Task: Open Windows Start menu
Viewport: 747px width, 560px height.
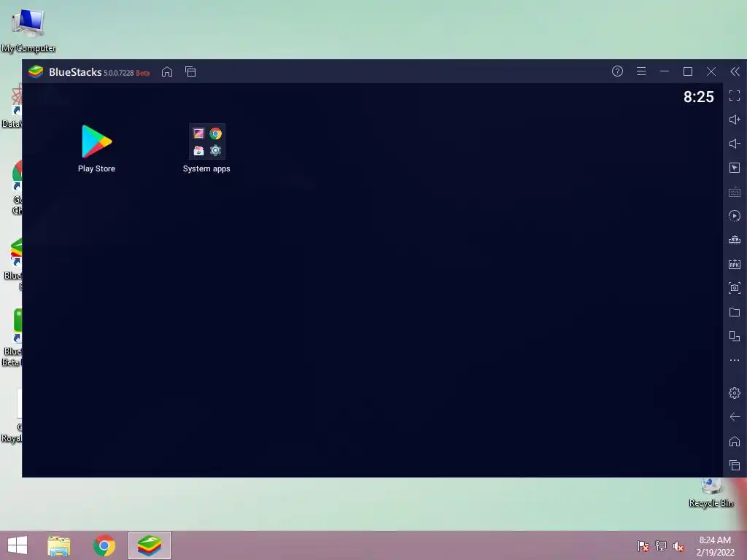Action: pyautogui.click(x=18, y=545)
